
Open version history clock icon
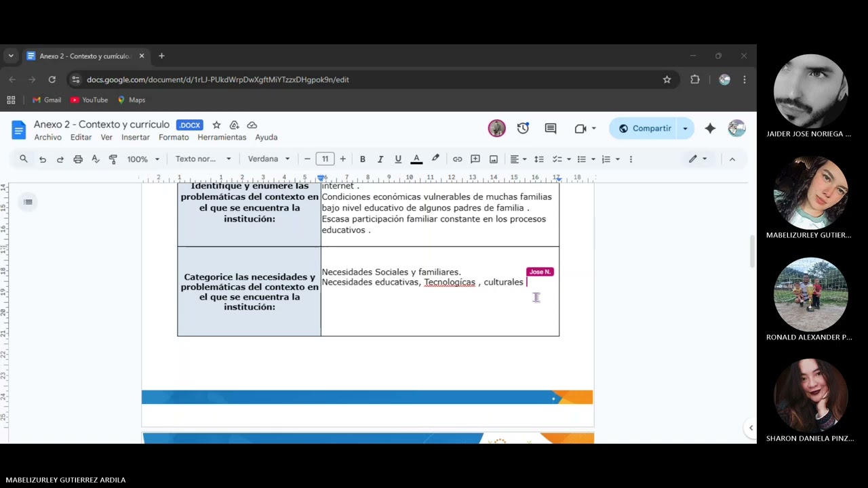523,128
